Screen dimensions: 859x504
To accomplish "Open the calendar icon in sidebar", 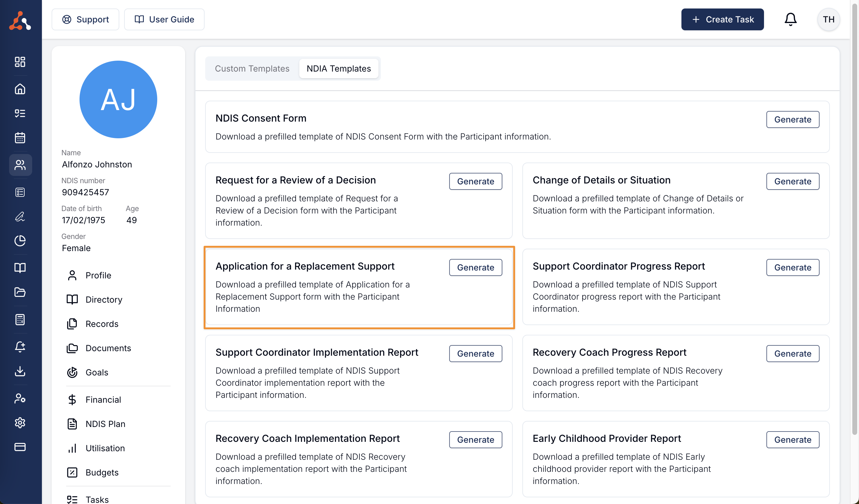I will (20, 138).
